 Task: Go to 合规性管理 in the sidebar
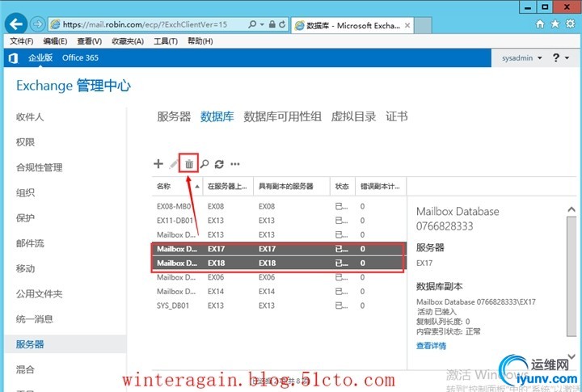pos(39,168)
